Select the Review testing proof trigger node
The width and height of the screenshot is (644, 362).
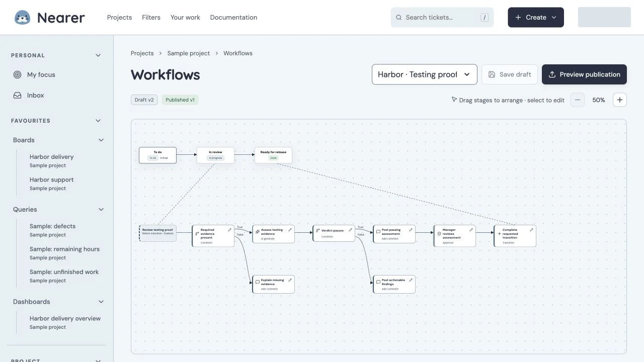157,233
